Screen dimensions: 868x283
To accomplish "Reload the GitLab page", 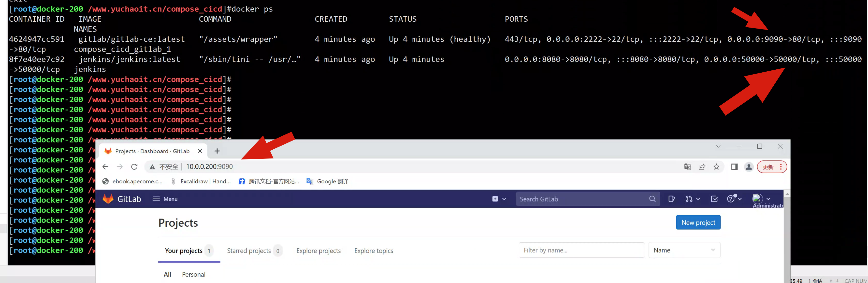I will 134,167.
